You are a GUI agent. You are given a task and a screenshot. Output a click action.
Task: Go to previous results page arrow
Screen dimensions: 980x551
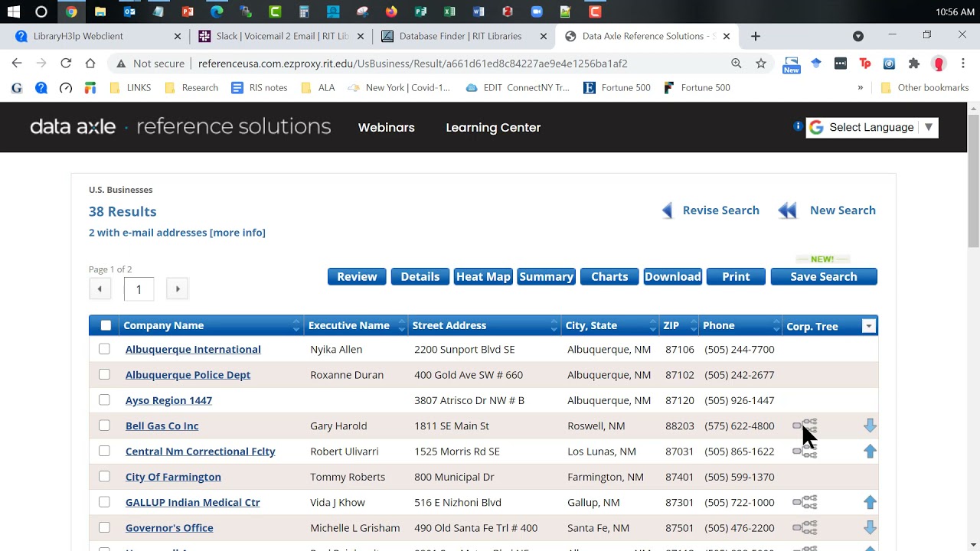tap(100, 289)
